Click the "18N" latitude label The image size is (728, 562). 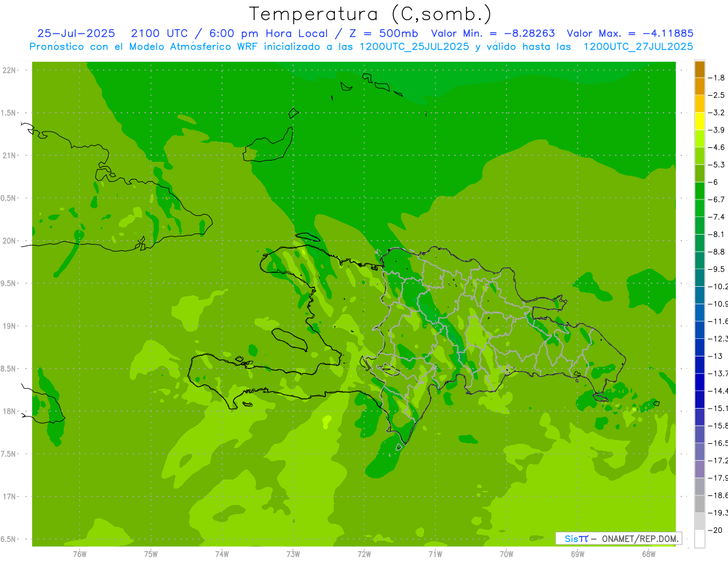[10, 412]
